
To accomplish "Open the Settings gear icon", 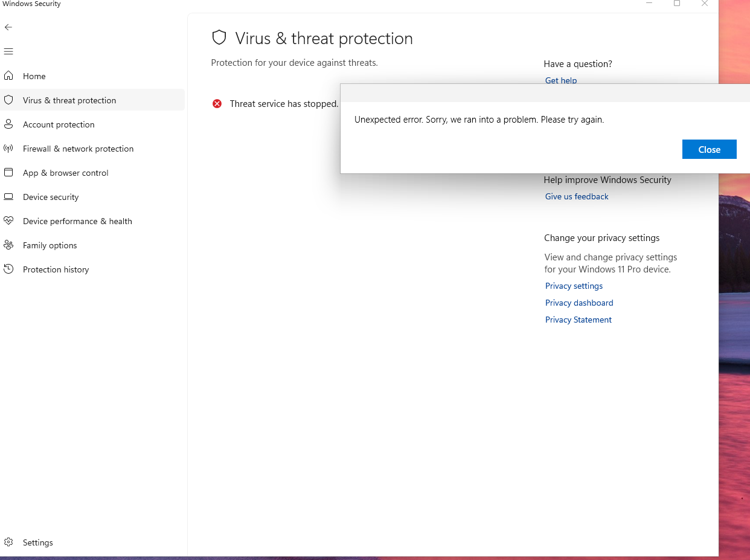I will point(8,542).
